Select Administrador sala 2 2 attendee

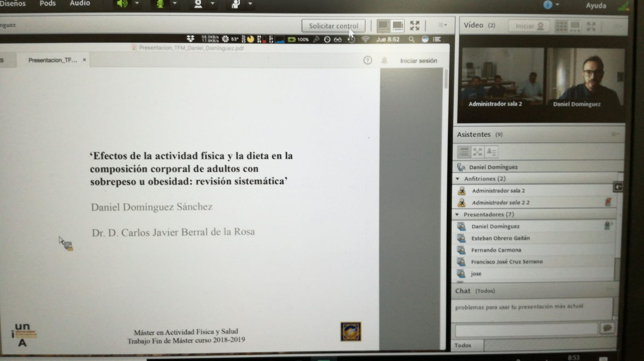coord(535,202)
